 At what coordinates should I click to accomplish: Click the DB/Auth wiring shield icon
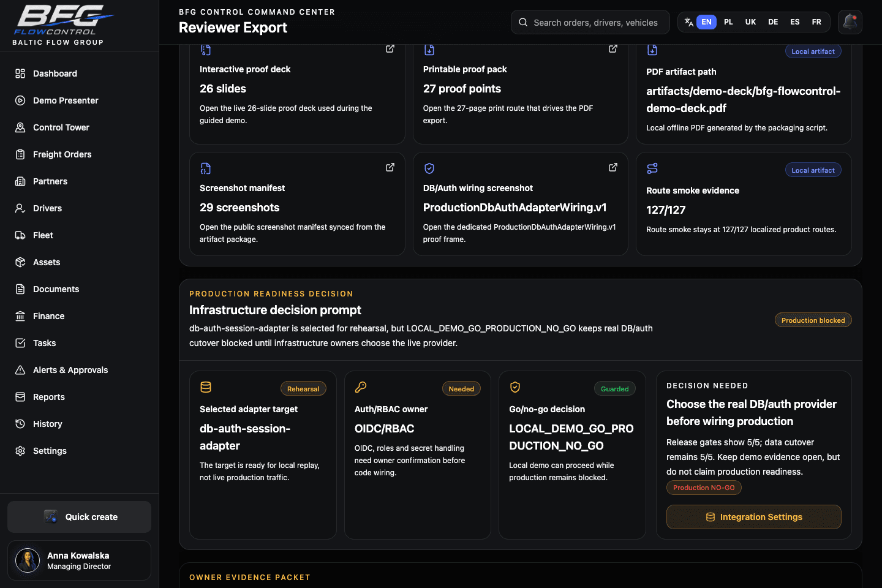(429, 168)
